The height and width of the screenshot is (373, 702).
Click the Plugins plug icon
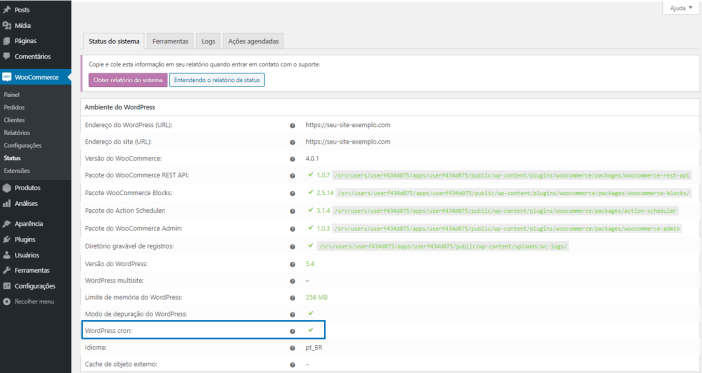coord(7,240)
